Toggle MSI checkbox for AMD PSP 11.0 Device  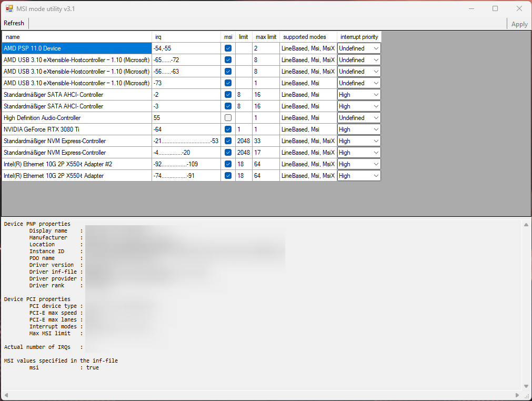(x=228, y=48)
